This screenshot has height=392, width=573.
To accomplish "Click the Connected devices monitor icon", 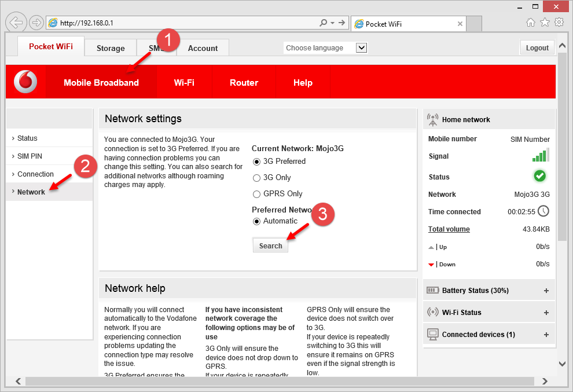I will click(x=433, y=334).
